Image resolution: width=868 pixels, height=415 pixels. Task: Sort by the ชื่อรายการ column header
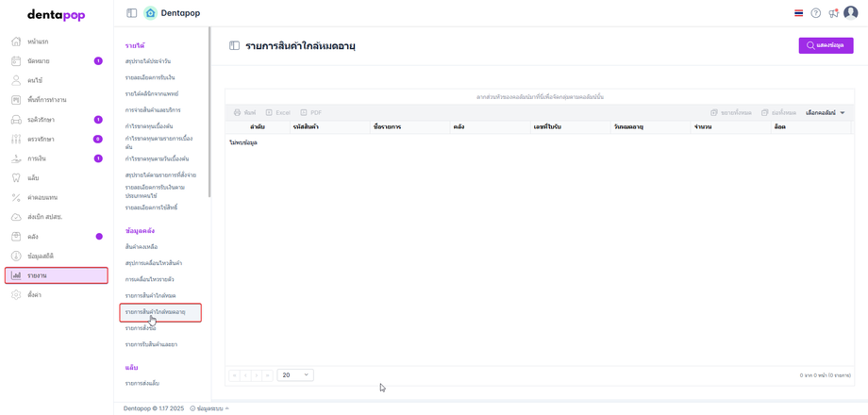click(409, 127)
